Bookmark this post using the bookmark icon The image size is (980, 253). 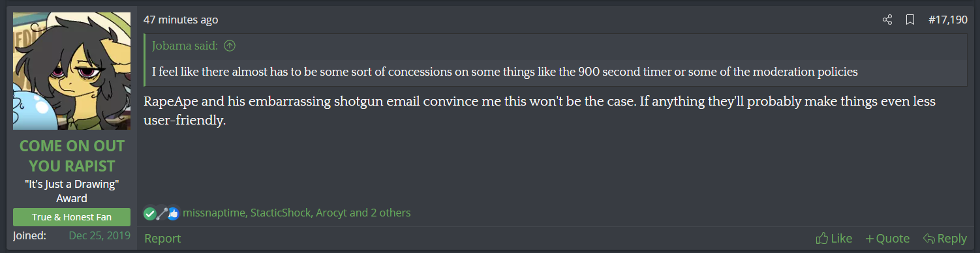click(910, 20)
